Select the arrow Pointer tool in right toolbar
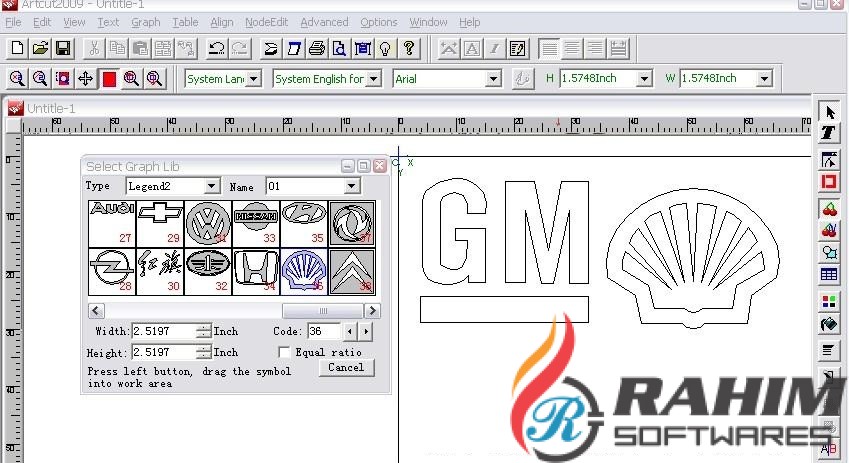The image size is (849, 463). pos(829,112)
